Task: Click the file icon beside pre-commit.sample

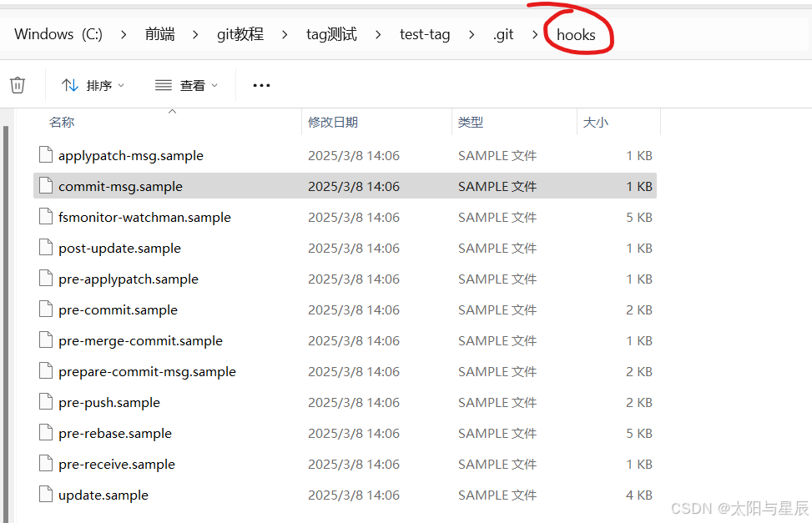Action: click(46, 309)
